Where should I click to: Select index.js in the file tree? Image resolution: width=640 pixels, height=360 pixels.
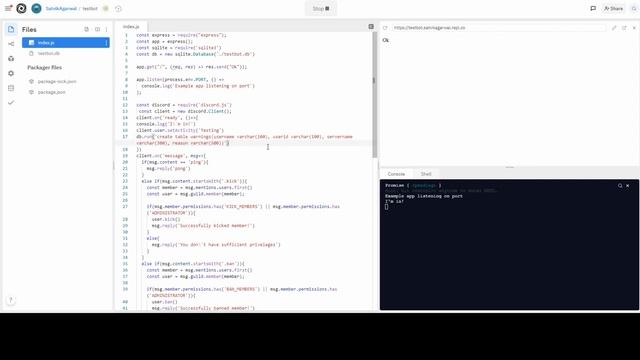[x=66, y=42]
